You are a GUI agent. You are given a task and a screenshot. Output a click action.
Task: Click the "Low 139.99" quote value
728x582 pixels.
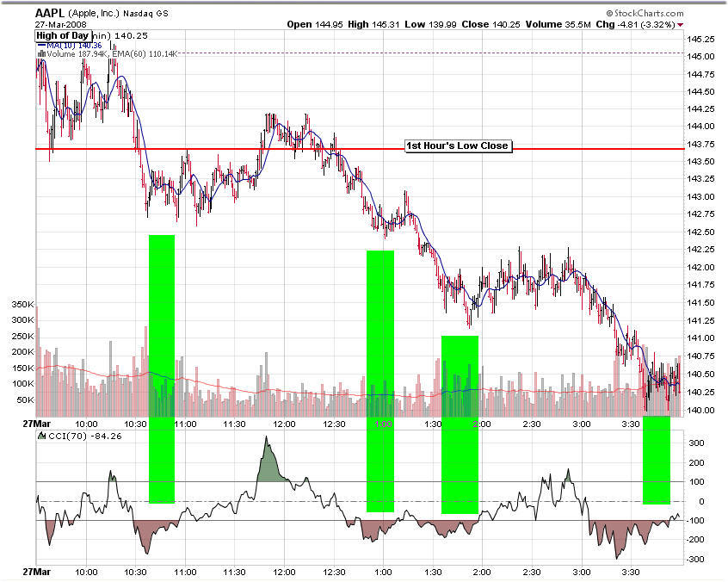430,25
